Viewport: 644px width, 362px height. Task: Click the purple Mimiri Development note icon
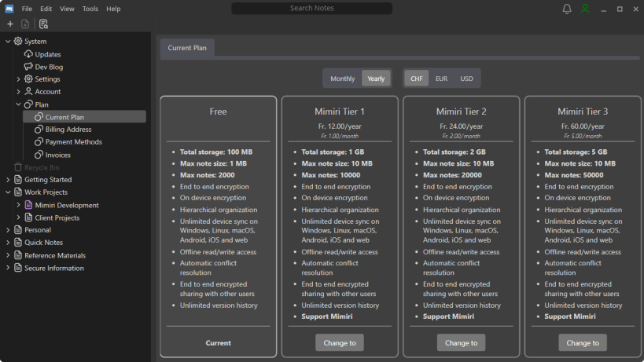[x=28, y=205]
